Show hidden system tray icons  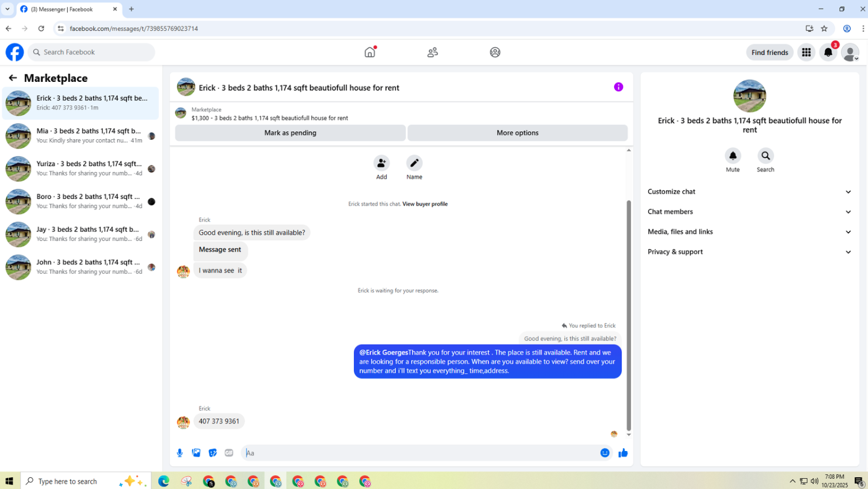[x=793, y=481]
